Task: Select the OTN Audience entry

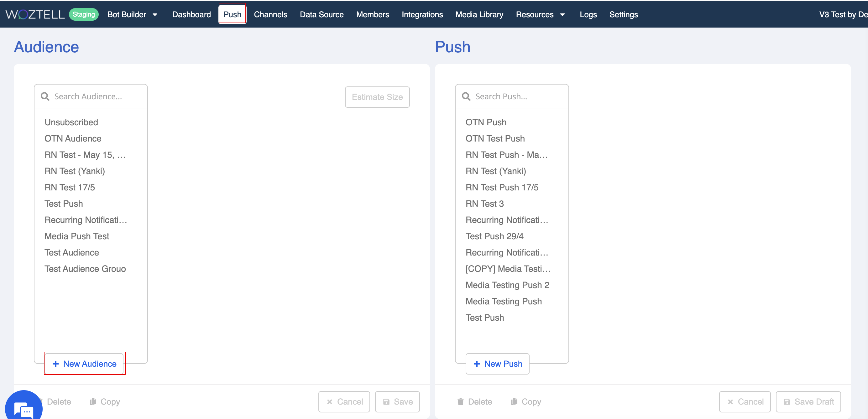Action: (x=73, y=138)
